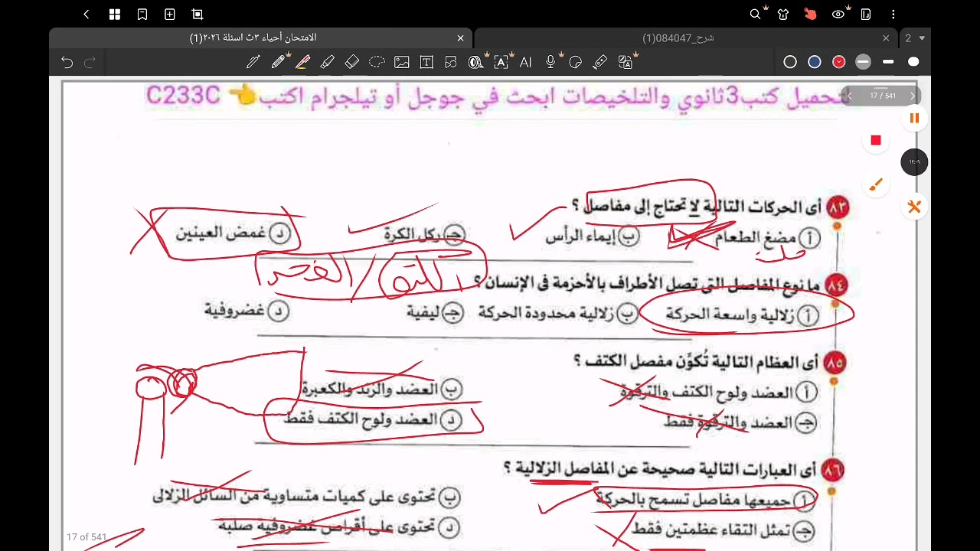Open the AI assistant

526,62
